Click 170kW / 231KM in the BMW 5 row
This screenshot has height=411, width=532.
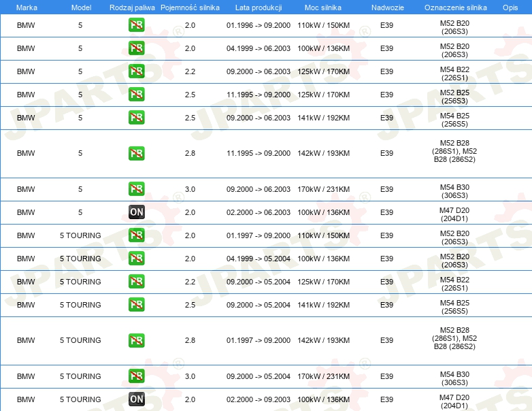click(323, 189)
